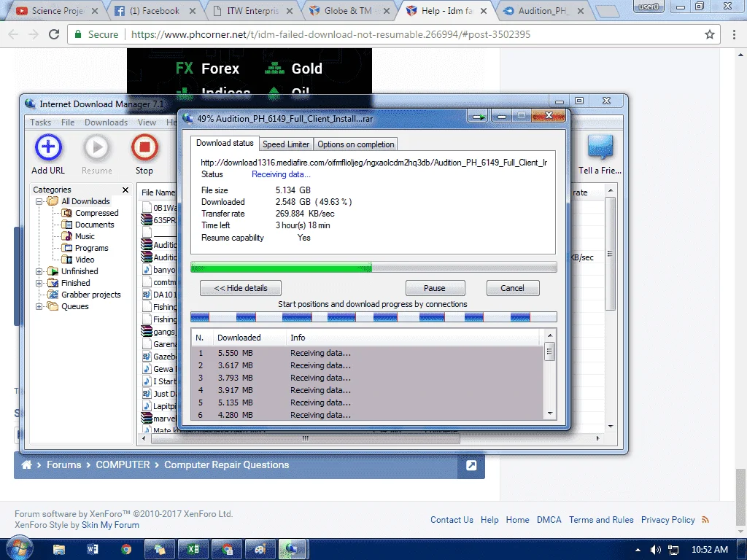Expand the Unfinished category node
The image size is (747, 560).
[x=39, y=271]
